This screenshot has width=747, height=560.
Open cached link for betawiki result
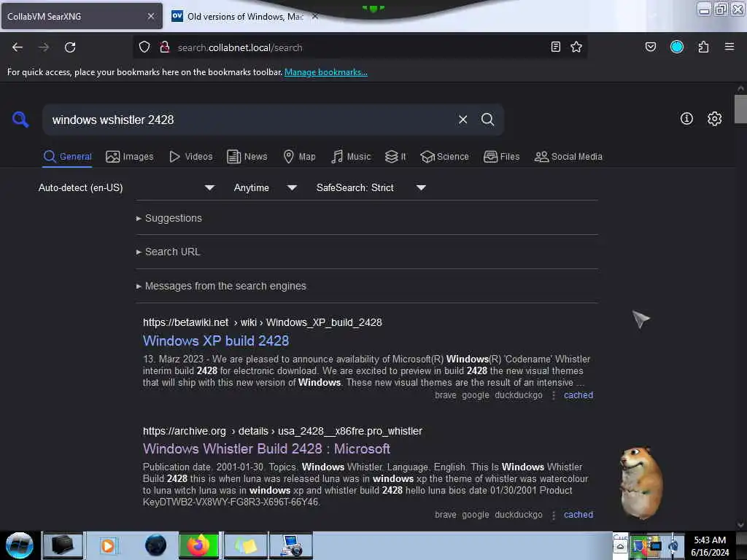point(578,395)
